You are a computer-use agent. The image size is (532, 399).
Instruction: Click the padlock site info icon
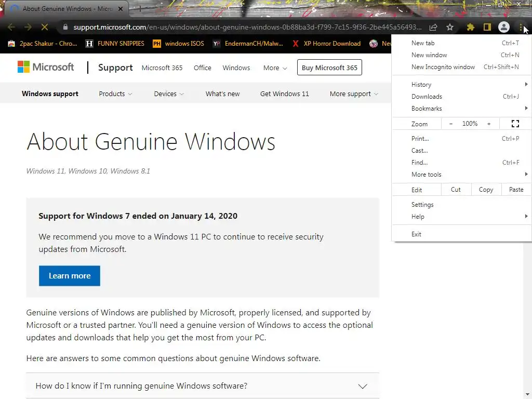pyautogui.click(x=65, y=27)
